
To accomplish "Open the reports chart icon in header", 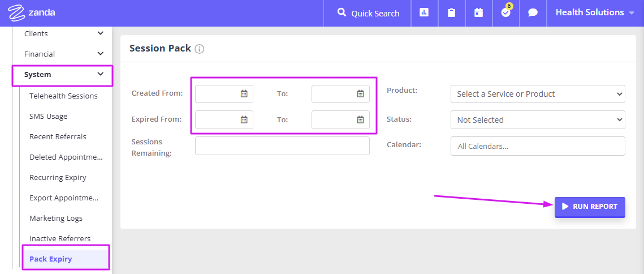I will (424, 13).
